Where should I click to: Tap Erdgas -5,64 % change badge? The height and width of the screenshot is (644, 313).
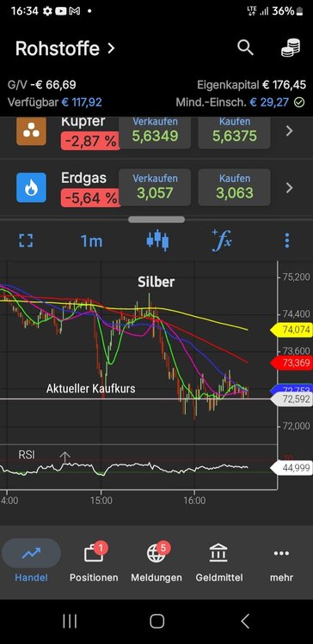(x=89, y=198)
